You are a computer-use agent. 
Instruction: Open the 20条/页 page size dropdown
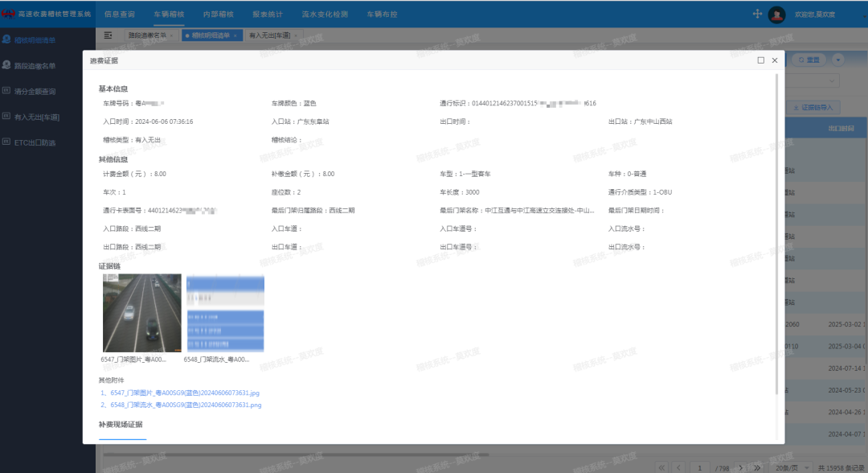click(x=792, y=468)
